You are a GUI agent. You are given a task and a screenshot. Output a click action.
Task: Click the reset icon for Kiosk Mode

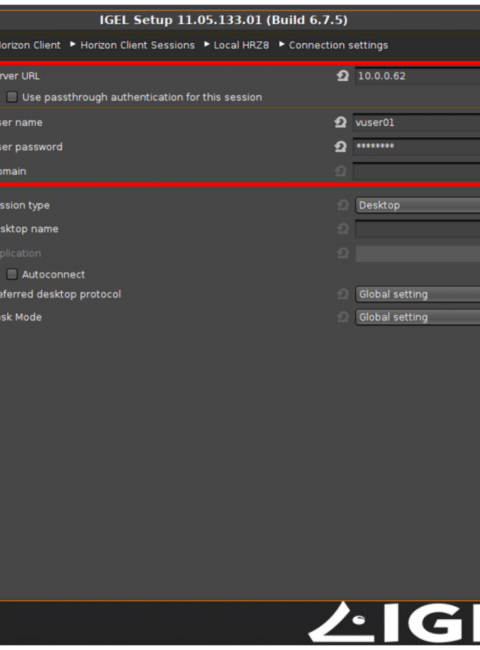pos(343,317)
